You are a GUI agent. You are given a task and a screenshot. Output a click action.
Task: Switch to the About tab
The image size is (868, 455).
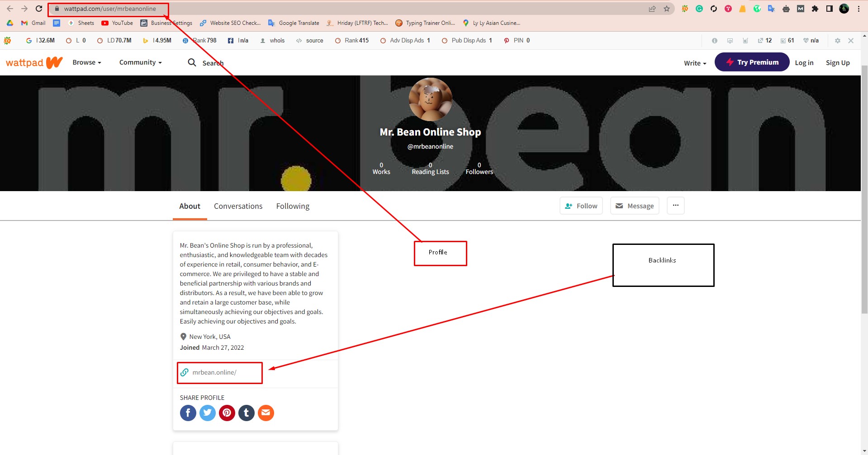pyautogui.click(x=190, y=206)
